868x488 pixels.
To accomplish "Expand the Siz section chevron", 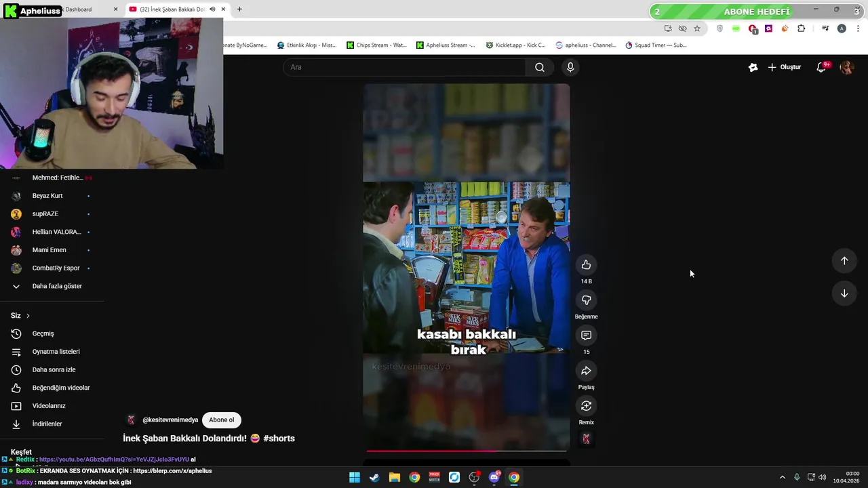I will (28, 316).
